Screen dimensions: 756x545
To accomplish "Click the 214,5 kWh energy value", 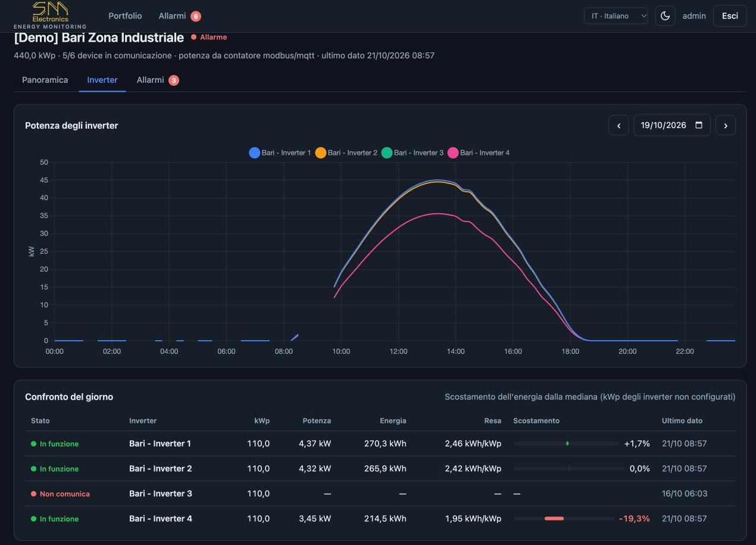I will pyautogui.click(x=385, y=519).
